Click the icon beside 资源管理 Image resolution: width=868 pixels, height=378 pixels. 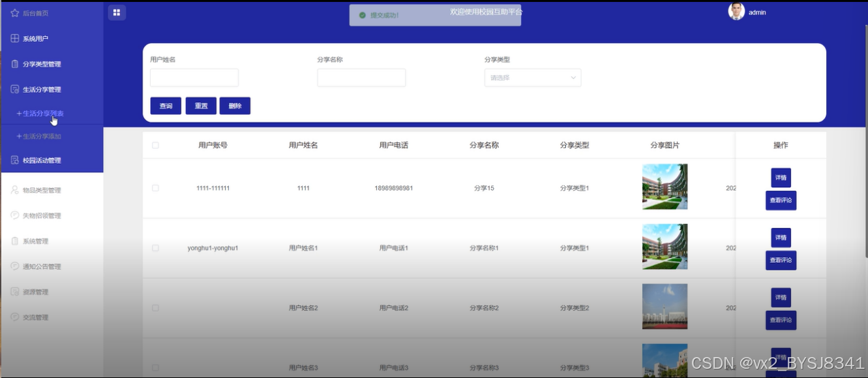[x=14, y=292]
